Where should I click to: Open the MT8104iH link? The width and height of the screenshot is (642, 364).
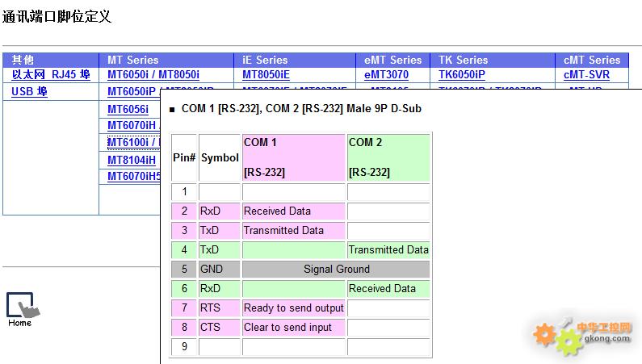click(x=132, y=160)
